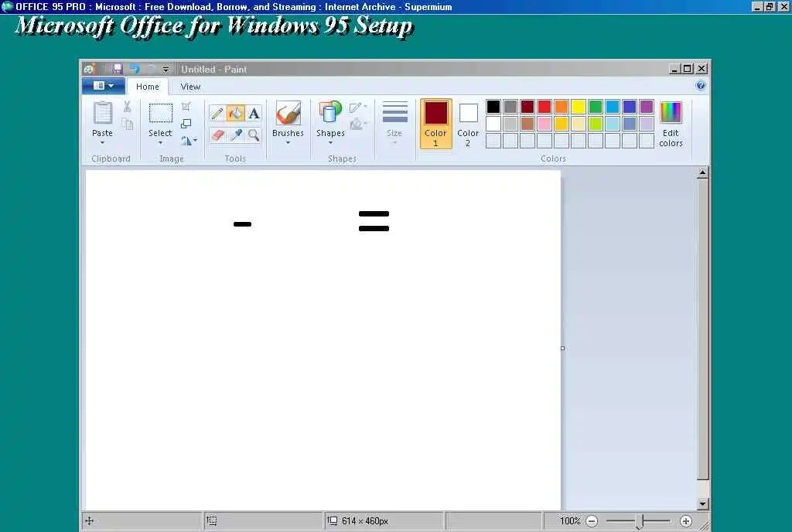Image resolution: width=792 pixels, height=532 pixels.
Task: Expand the Brushes dropdown arrow
Action: (288, 143)
